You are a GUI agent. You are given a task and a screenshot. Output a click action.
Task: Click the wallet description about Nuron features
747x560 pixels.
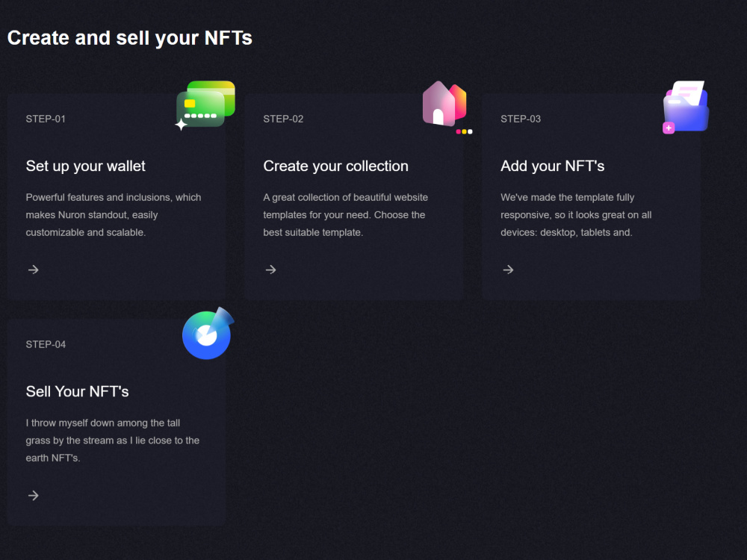tap(114, 215)
